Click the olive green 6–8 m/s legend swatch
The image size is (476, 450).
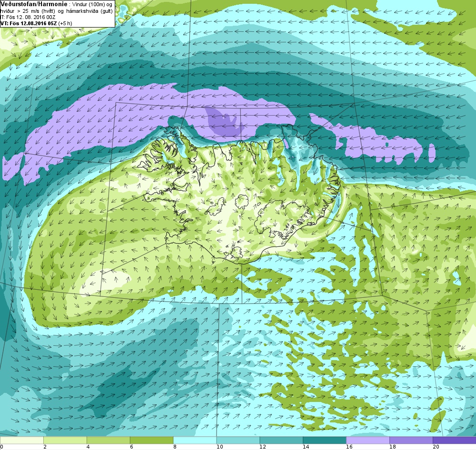151,440
